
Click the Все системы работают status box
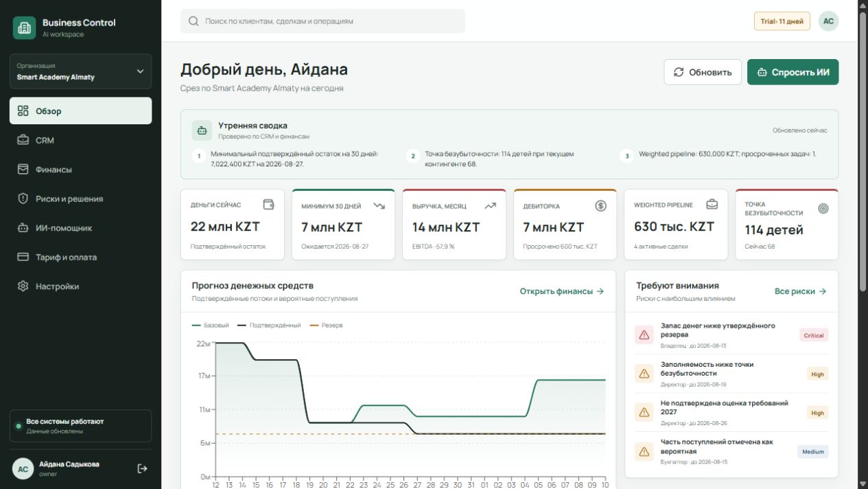[81, 426]
